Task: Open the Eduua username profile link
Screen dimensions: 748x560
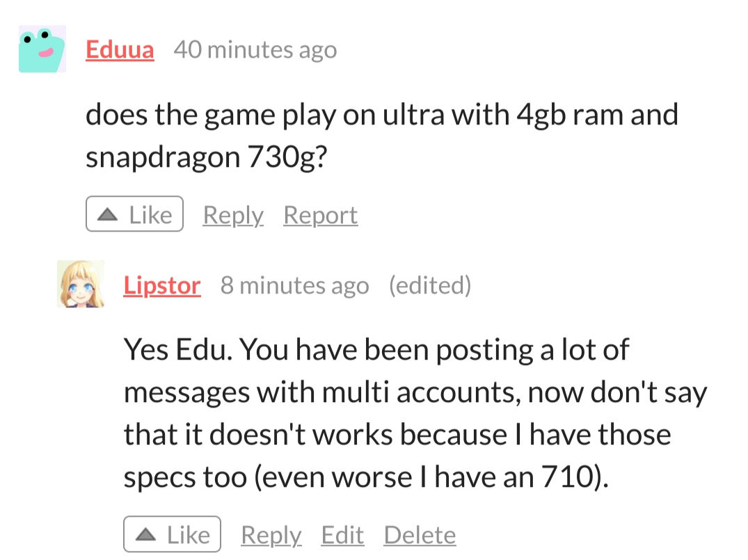Action: pos(120,49)
